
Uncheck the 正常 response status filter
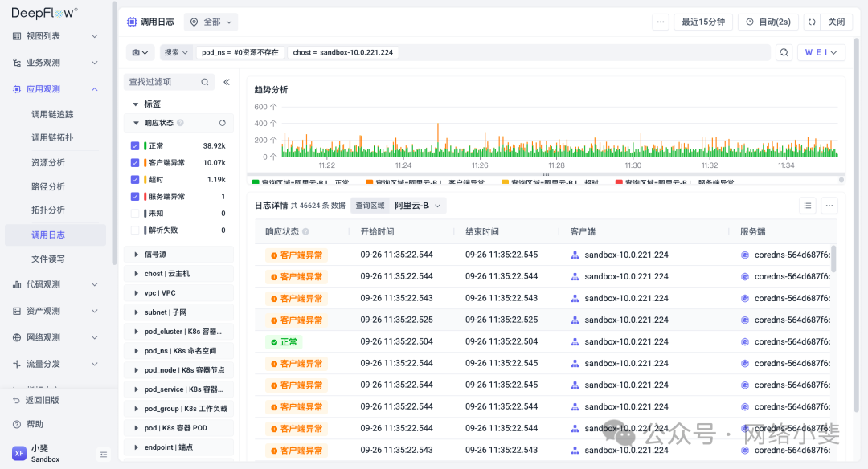click(133, 145)
